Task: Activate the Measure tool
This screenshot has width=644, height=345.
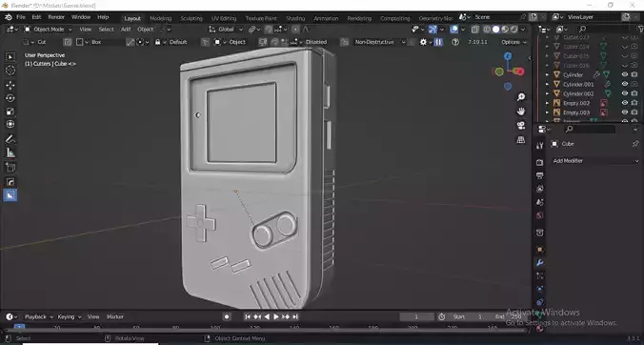Action: [x=10, y=152]
